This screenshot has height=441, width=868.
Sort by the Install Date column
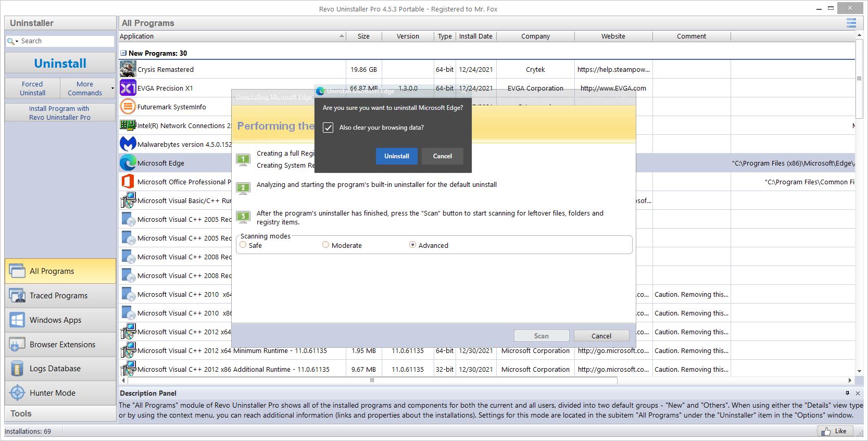476,36
